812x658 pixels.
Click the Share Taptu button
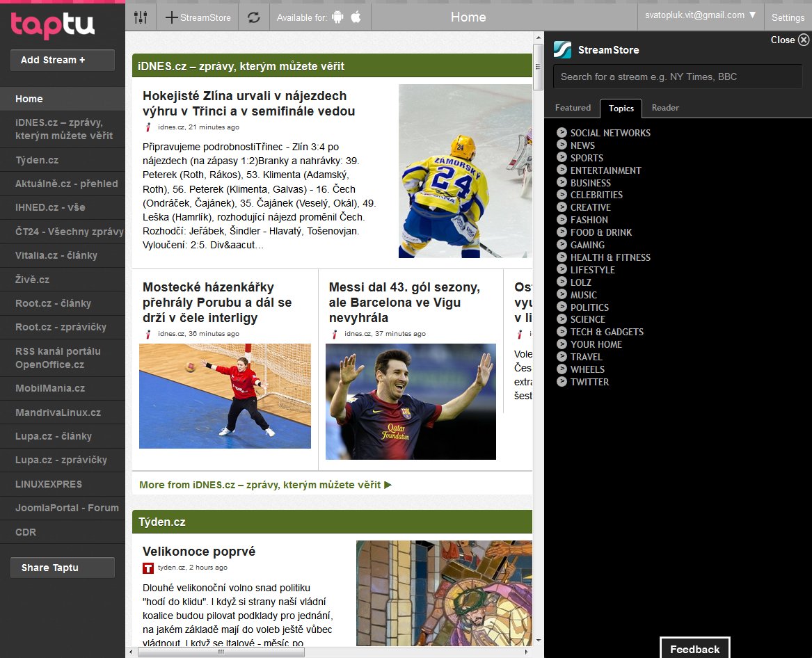pyautogui.click(x=63, y=568)
